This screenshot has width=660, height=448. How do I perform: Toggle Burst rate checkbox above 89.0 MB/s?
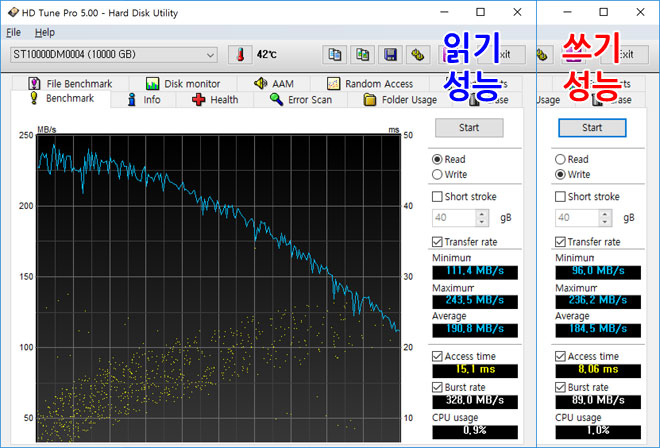pyautogui.click(x=560, y=387)
